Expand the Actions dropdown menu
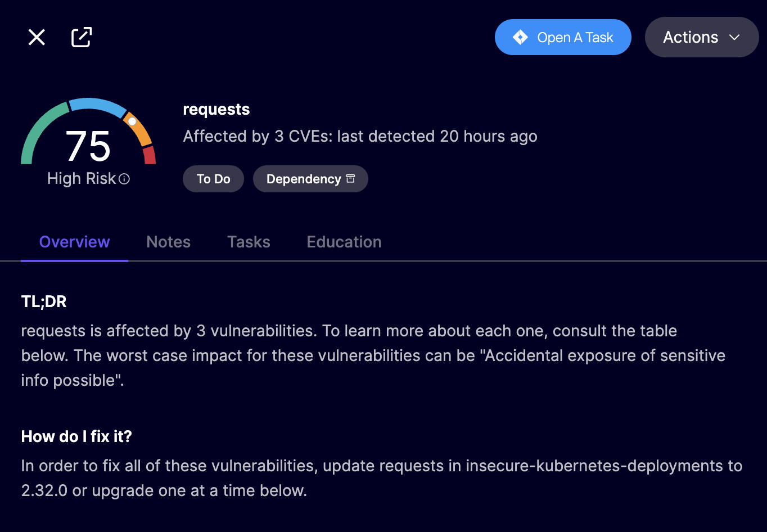Image resolution: width=767 pixels, height=532 pixels. pos(701,38)
